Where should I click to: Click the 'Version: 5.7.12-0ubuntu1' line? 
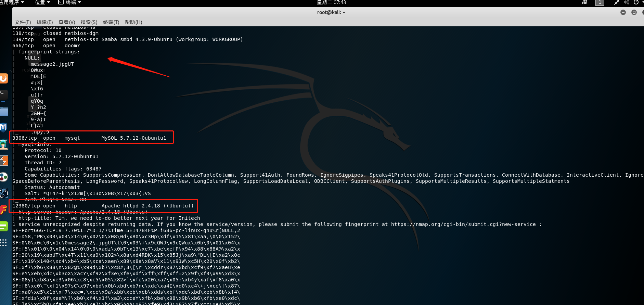[62, 157]
